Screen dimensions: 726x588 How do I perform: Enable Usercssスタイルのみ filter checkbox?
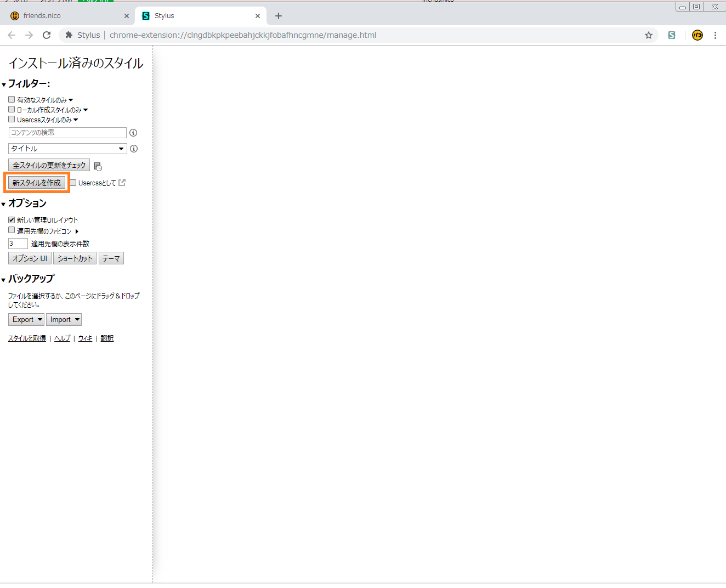point(12,119)
